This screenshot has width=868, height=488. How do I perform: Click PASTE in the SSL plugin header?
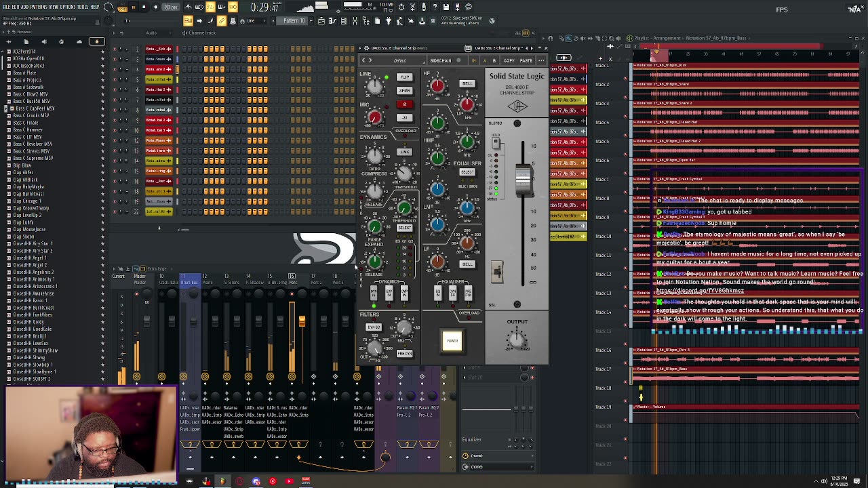tap(526, 60)
